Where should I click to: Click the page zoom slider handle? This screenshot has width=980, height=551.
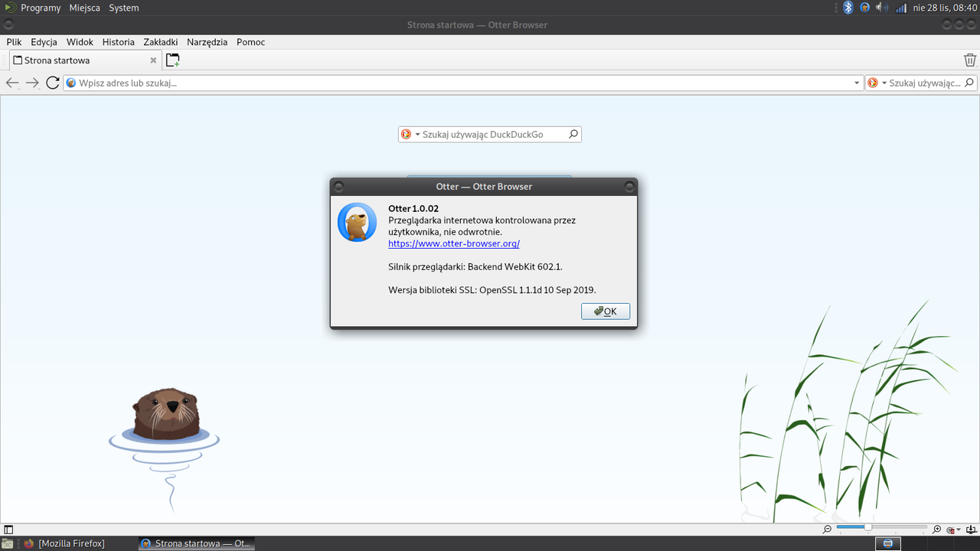pos(868,527)
